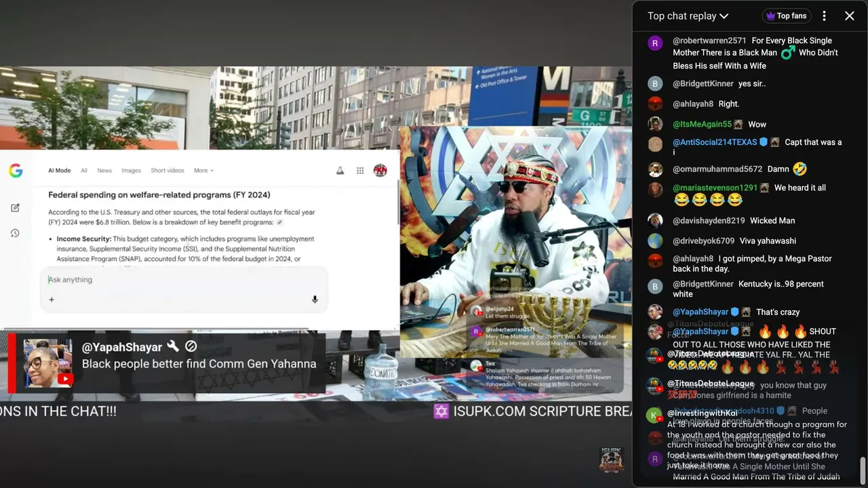Click the wrench icon beside @YapahShayar banner name
The height and width of the screenshot is (488, 868).
tap(173, 346)
